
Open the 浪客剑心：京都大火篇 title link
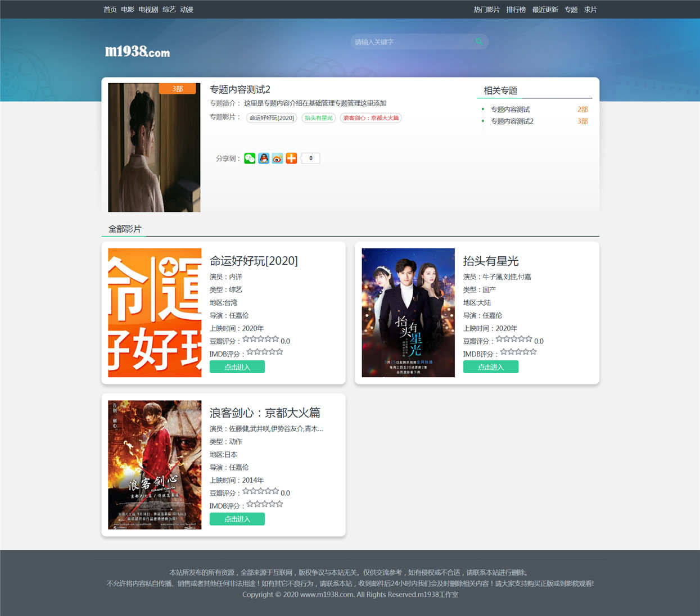pyautogui.click(x=265, y=413)
